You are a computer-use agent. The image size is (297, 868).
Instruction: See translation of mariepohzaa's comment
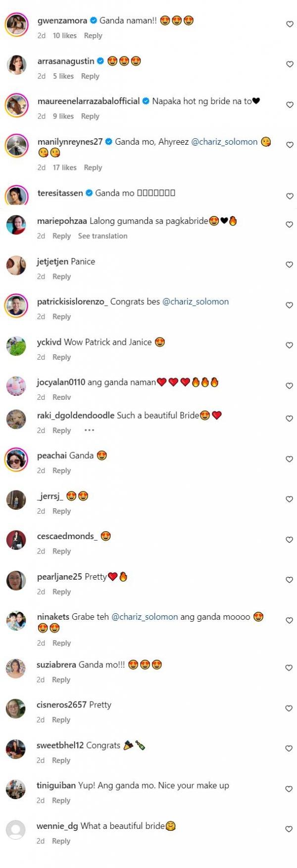(x=102, y=236)
